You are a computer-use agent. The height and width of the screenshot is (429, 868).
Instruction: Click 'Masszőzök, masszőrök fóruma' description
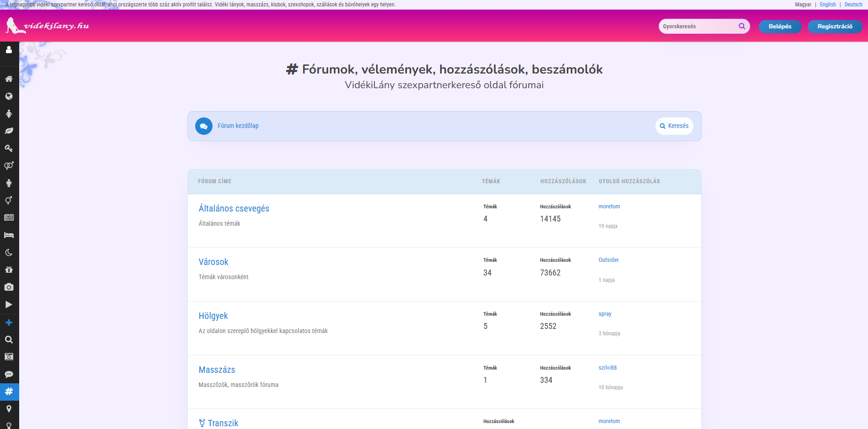pyautogui.click(x=238, y=385)
